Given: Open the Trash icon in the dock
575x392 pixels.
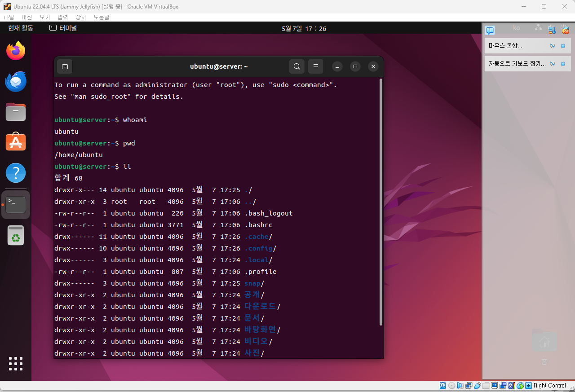Looking at the screenshot, I should pos(16,235).
